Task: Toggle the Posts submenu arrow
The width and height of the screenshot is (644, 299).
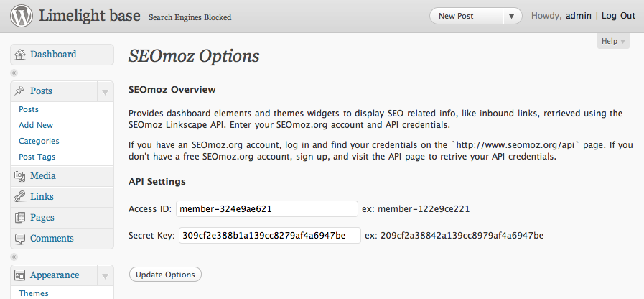Action: click(x=105, y=92)
